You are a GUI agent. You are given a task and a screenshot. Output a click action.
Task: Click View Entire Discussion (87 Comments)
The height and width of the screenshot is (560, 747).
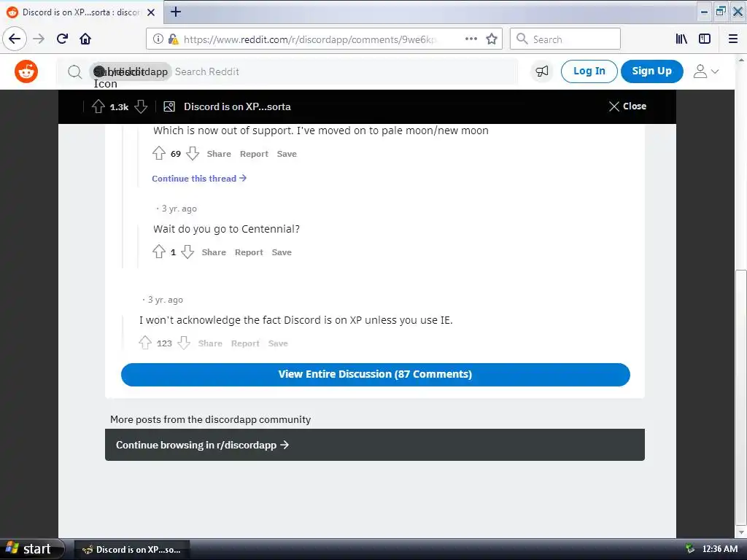[376, 374]
